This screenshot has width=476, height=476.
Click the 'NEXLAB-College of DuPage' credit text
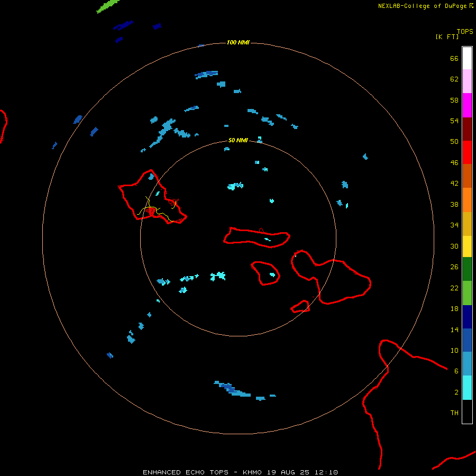[x=422, y=6]
